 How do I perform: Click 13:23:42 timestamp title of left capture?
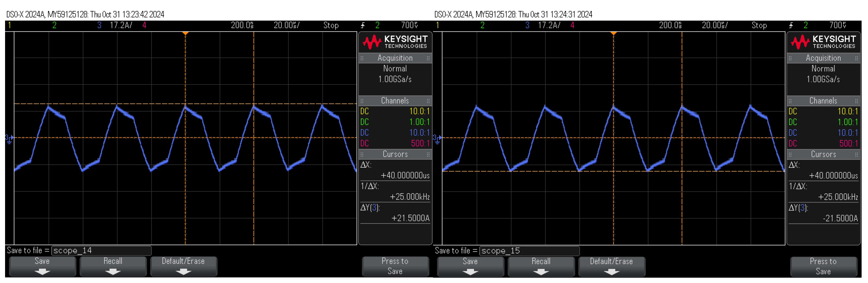click(85, 14)
